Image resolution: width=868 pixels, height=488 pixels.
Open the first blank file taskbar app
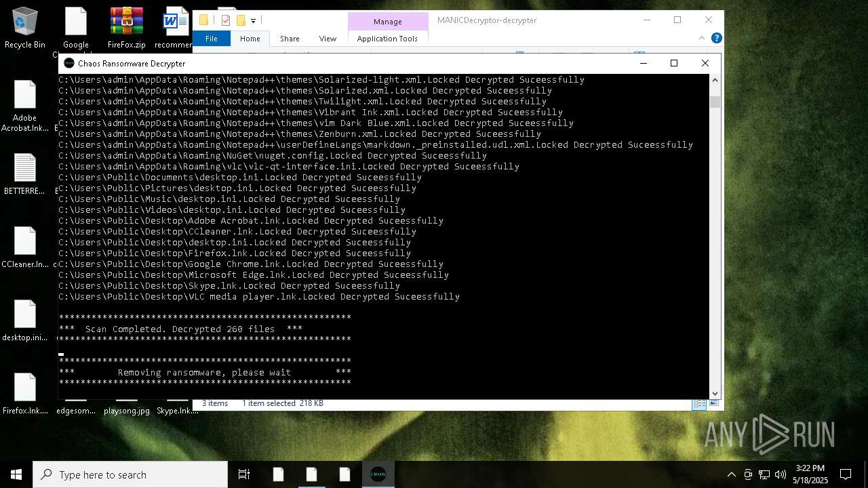[x=278, y=474]
